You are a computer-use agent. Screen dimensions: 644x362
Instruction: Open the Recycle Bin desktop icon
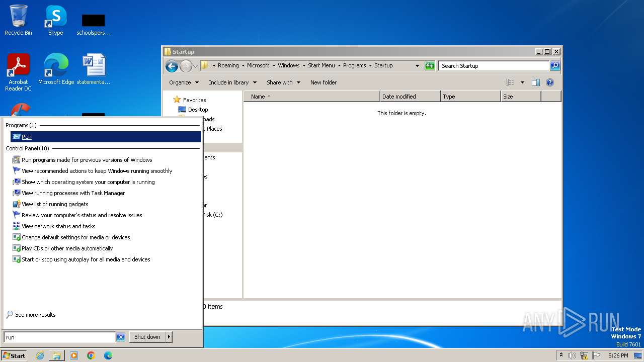[18, 20]
